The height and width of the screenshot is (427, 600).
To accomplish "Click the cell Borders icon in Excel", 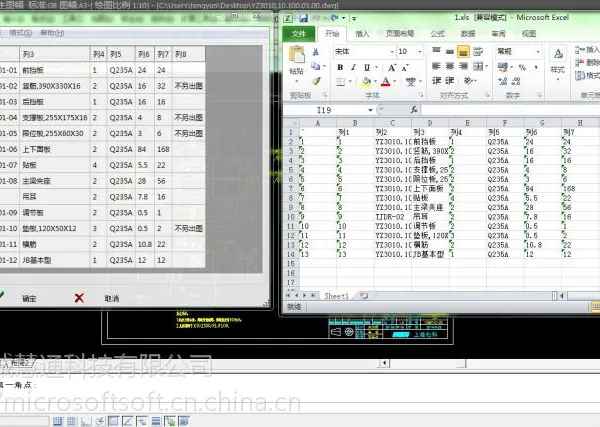I will click(x=341, y=81).
